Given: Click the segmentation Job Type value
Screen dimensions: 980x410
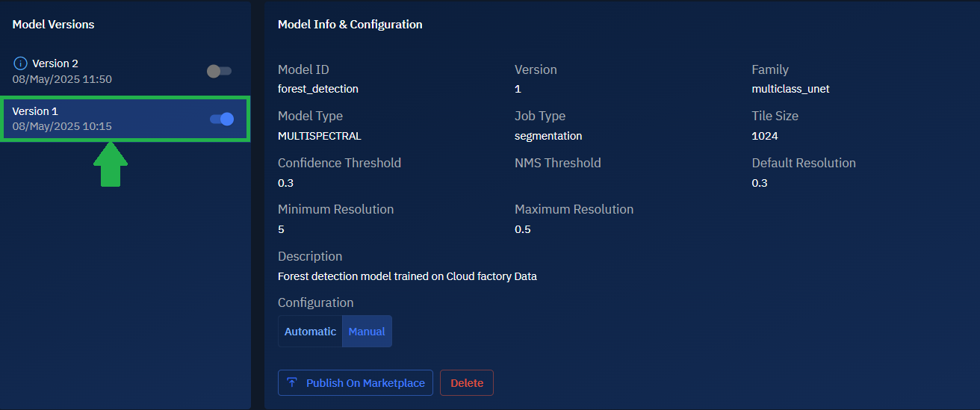Looking at the screenshot, I should click(548, 136).
